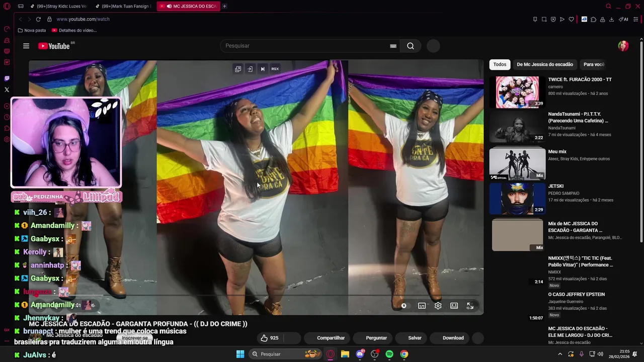Open the extensions cube icon
The width and height of the screenshot is (644, 362).
tap(593, 19)
